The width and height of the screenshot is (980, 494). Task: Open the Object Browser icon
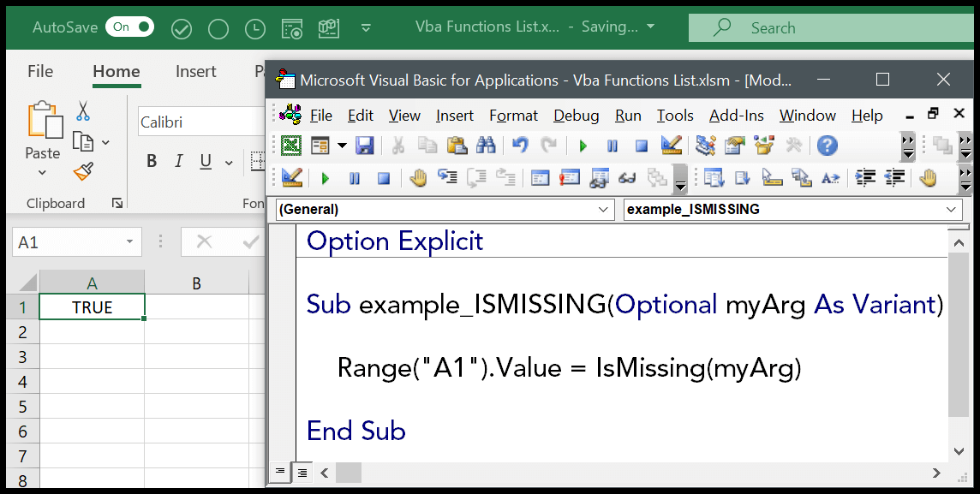click(763, 146)
